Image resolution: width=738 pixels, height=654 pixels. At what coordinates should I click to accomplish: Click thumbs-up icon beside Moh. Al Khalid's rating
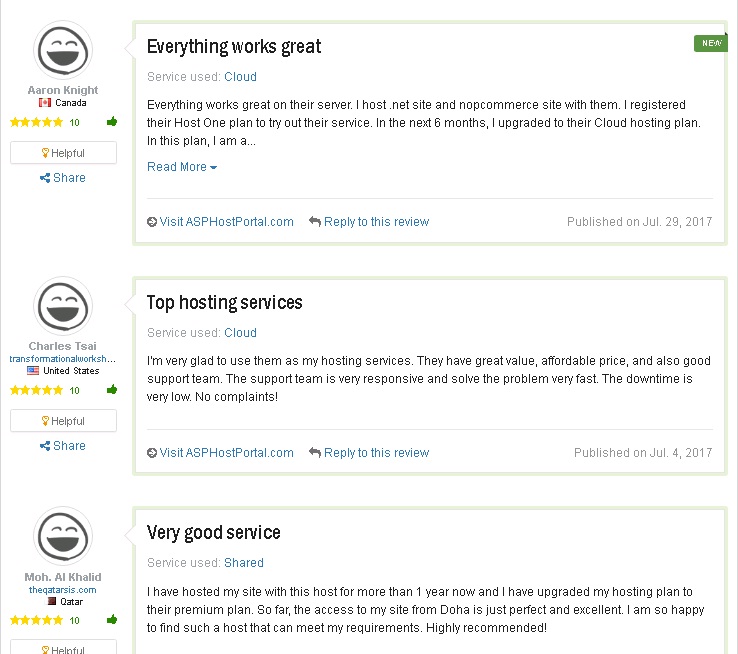(x=112, y=620)
